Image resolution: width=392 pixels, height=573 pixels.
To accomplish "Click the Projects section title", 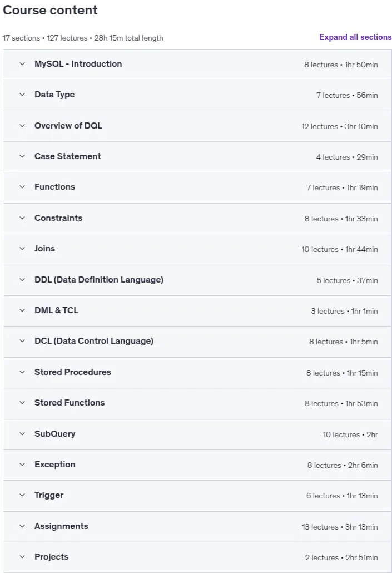I will (52, 557).
